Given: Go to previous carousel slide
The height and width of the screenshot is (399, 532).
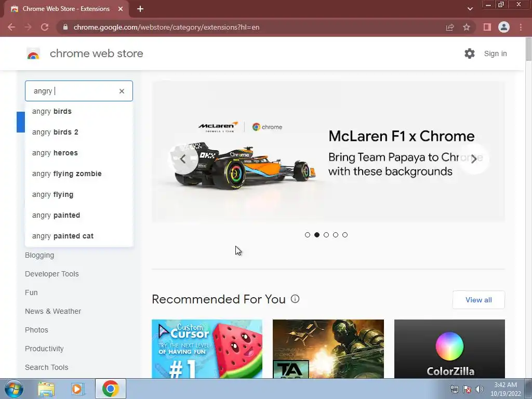Looking at the screenshot, I should 183,159.
